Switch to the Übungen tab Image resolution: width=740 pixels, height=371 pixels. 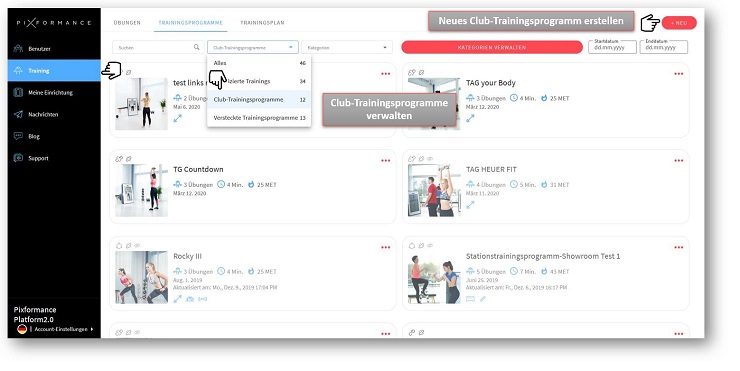tap(127, 23)
